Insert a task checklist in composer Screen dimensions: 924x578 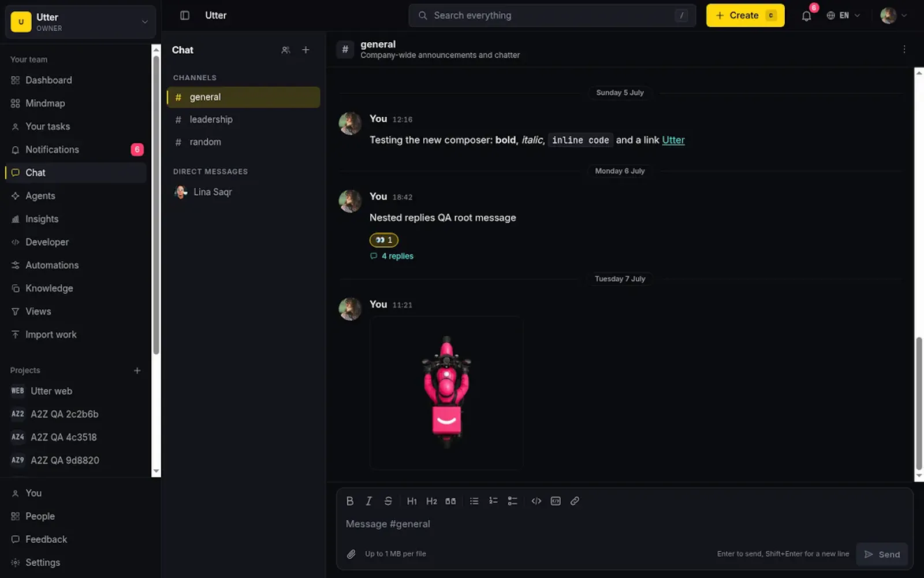[x=512, y=501]
